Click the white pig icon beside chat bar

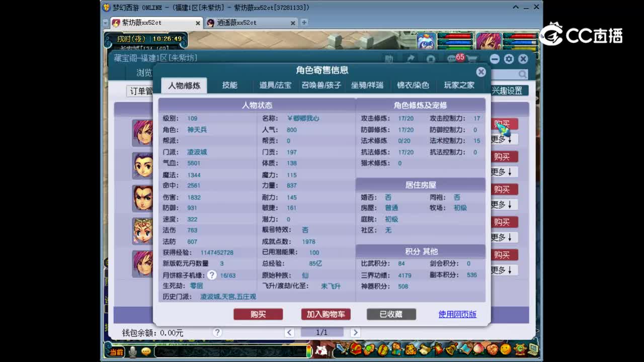[x=320, y=350]
